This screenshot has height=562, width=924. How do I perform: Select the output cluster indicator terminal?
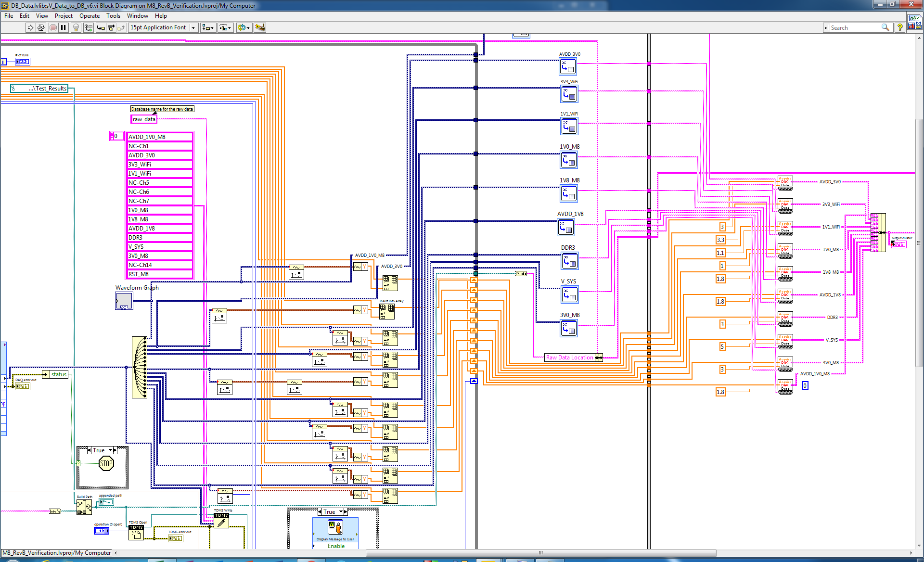coord(898,244)
